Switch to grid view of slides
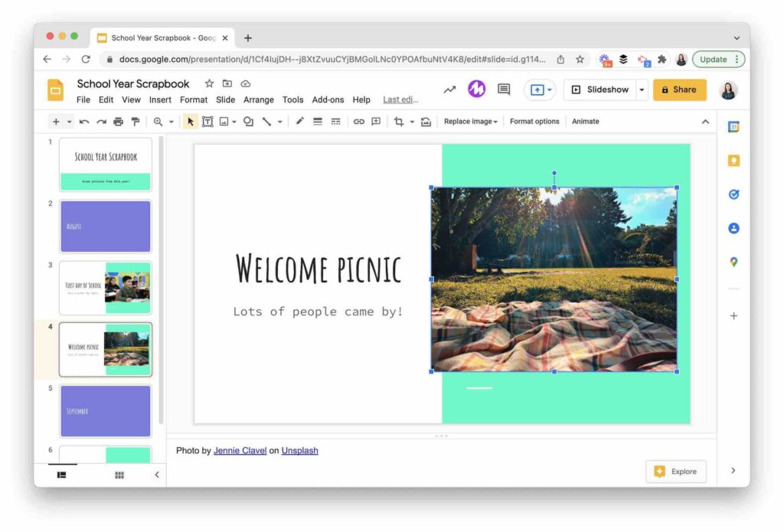The height and width of the screenshot is (532, 784). click(119, 475)
